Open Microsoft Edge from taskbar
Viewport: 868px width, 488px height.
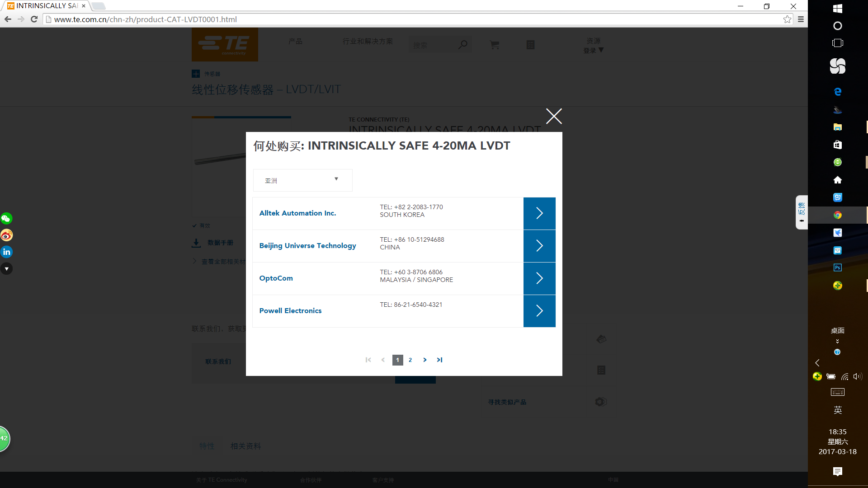(x=837, y=92)
